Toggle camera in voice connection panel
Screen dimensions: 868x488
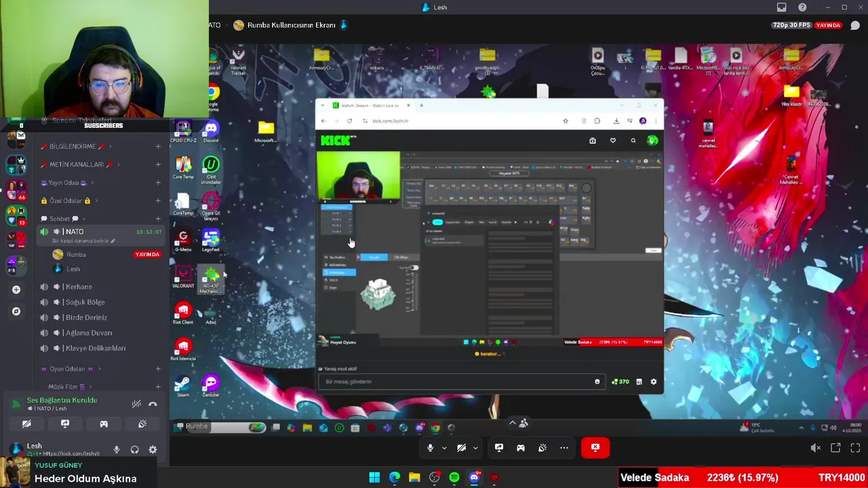click(x=26, y=424)
